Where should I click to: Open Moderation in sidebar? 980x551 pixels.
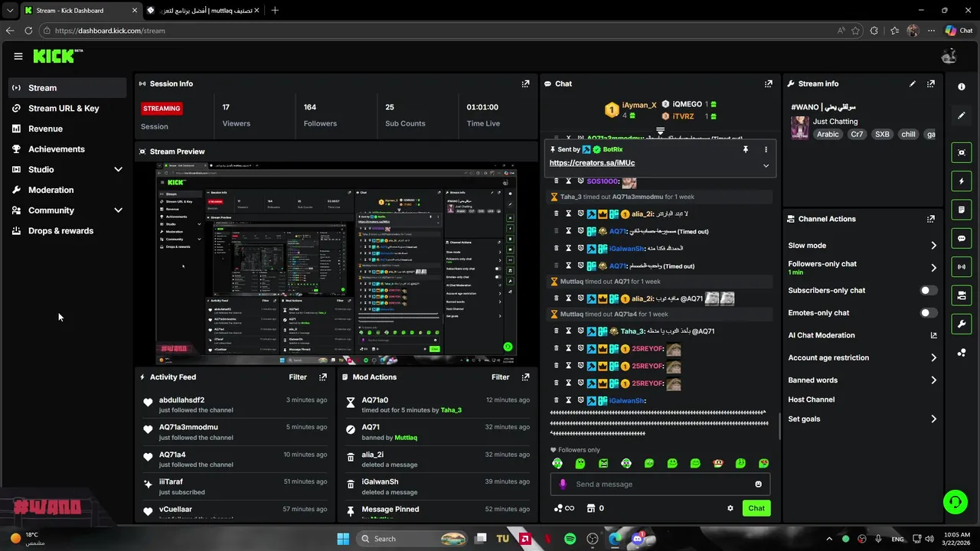67,190
